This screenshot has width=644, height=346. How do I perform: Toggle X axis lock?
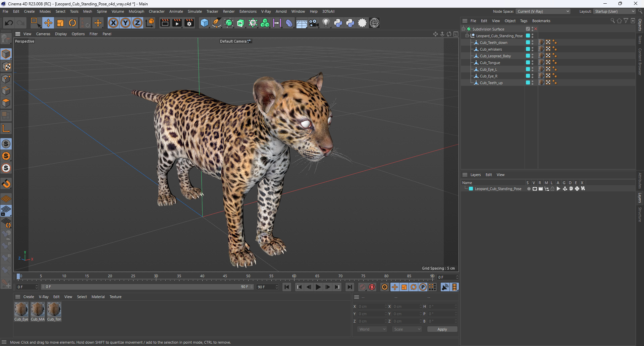coord(113,23)
